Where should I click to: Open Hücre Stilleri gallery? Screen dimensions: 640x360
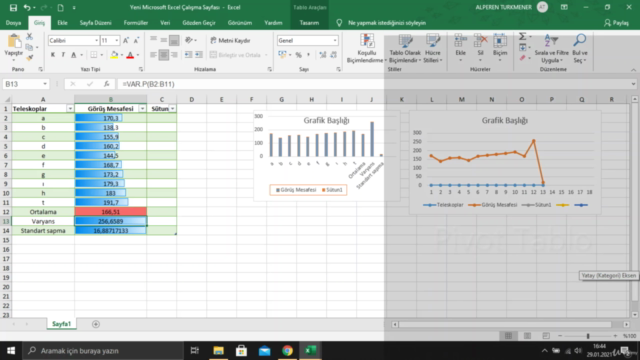pos(433,49)
